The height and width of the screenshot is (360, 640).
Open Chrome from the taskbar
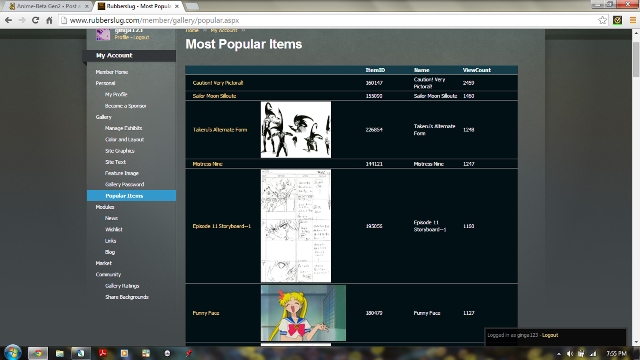point(38,353)
